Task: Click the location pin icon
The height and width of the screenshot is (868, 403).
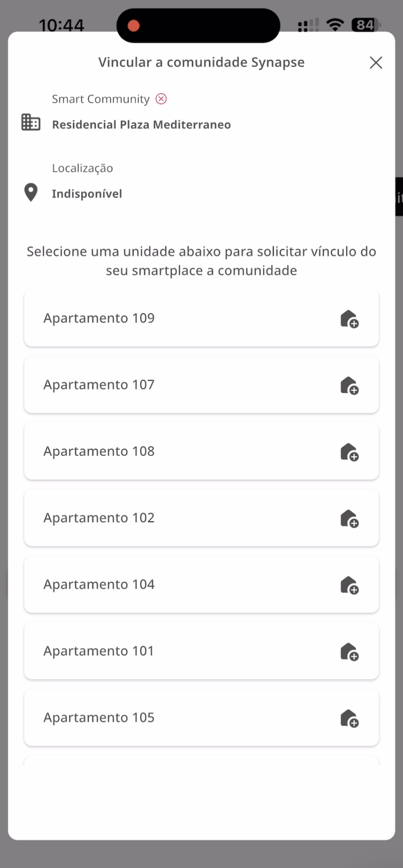Action: pos(31,192)
